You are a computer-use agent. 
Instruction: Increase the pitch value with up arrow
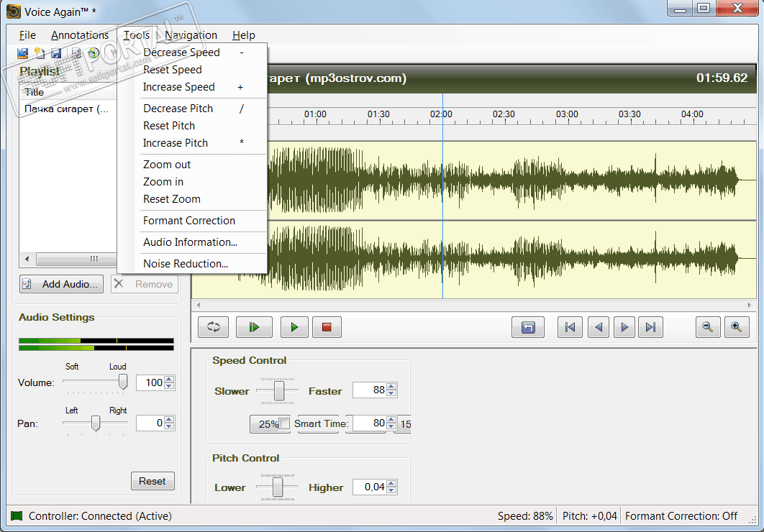tap(391, 484)
